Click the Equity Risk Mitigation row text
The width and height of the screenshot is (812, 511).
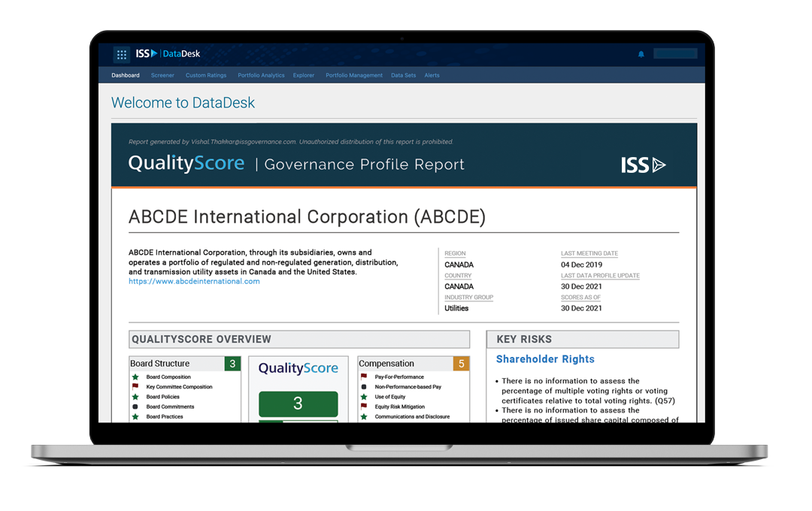point(400,407)
